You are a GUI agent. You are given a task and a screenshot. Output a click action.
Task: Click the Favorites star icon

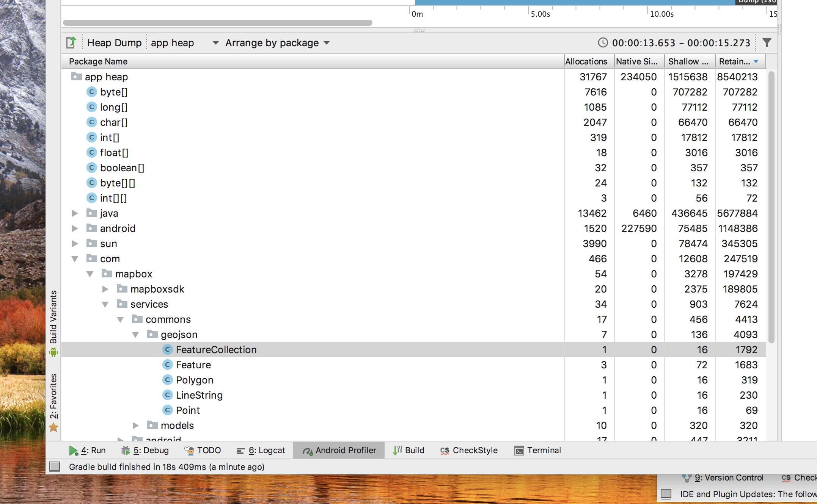[x=53, y=428]
